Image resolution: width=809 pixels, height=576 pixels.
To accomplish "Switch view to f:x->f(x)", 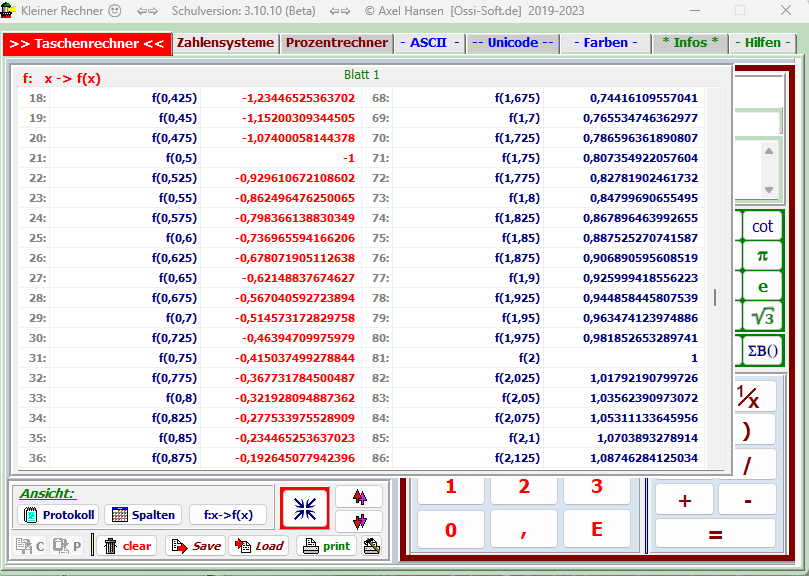I will coord(228,515).
